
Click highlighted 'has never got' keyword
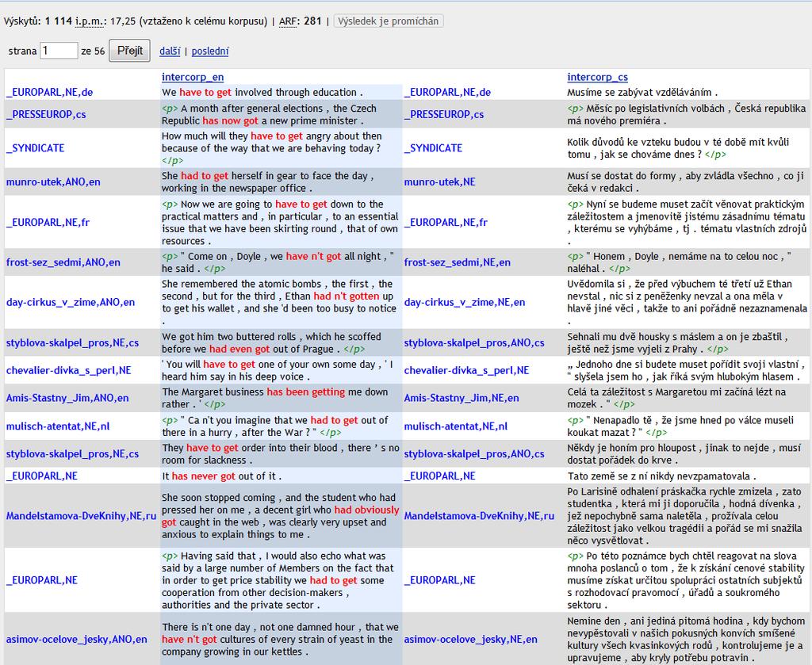point(204,476)
